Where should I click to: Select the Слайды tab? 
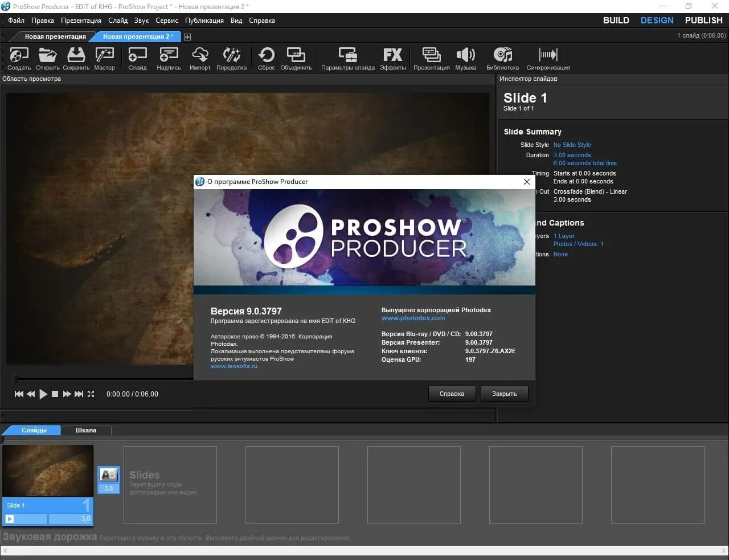click(x=34, y=430)
